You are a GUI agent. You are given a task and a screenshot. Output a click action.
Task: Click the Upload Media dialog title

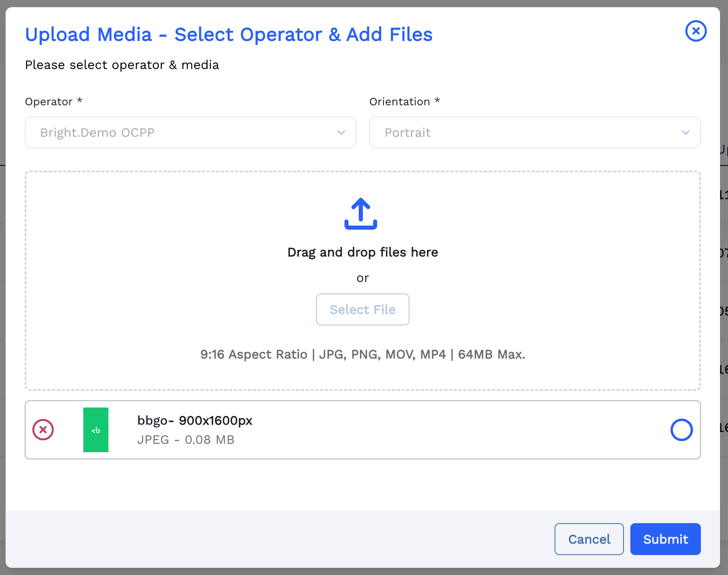(228, 35)
